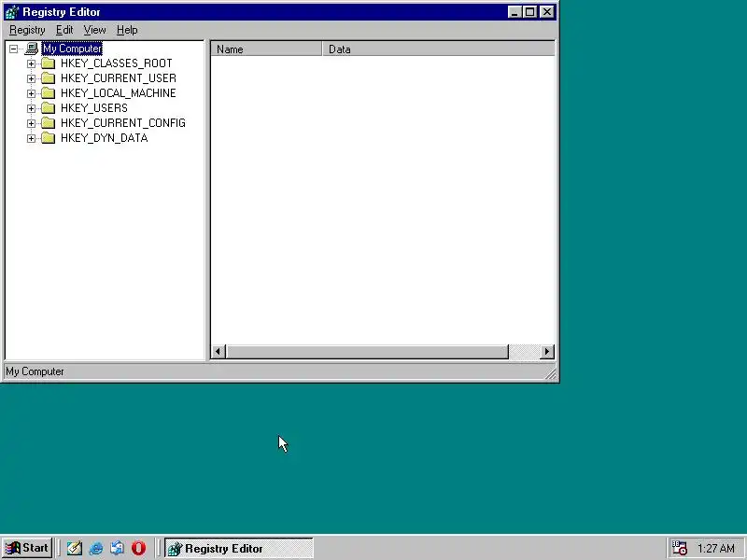Expand HKEY_USERS key
This screenshot has height=560, width=747.
[31, 108]
